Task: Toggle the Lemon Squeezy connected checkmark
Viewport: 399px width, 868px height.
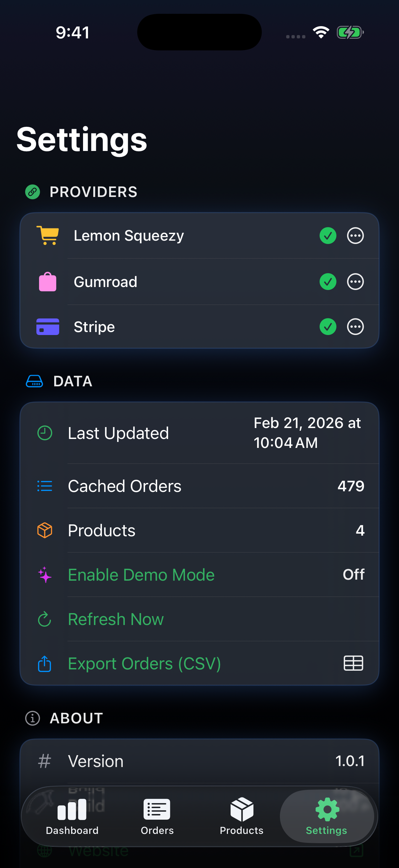Action: tap(328, 235)
